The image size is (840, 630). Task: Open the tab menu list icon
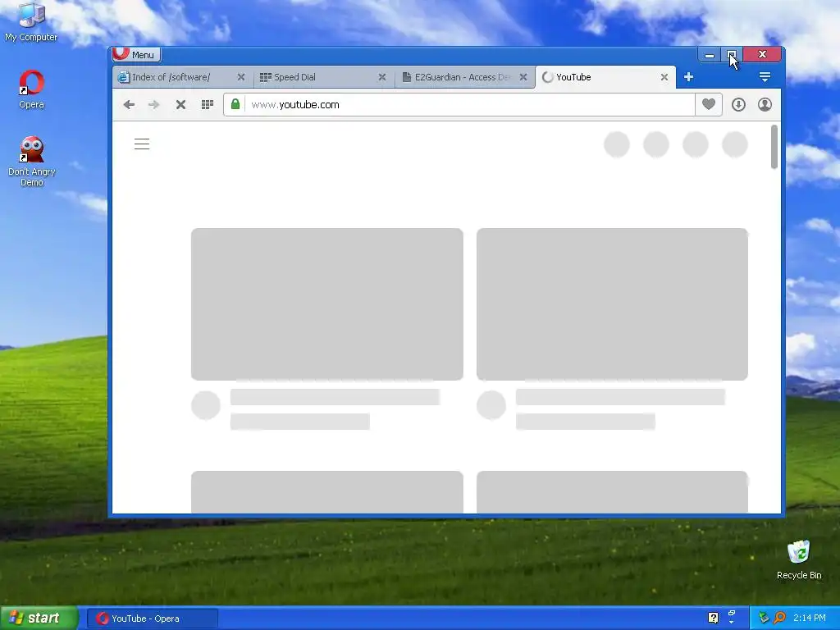point(765,77)
